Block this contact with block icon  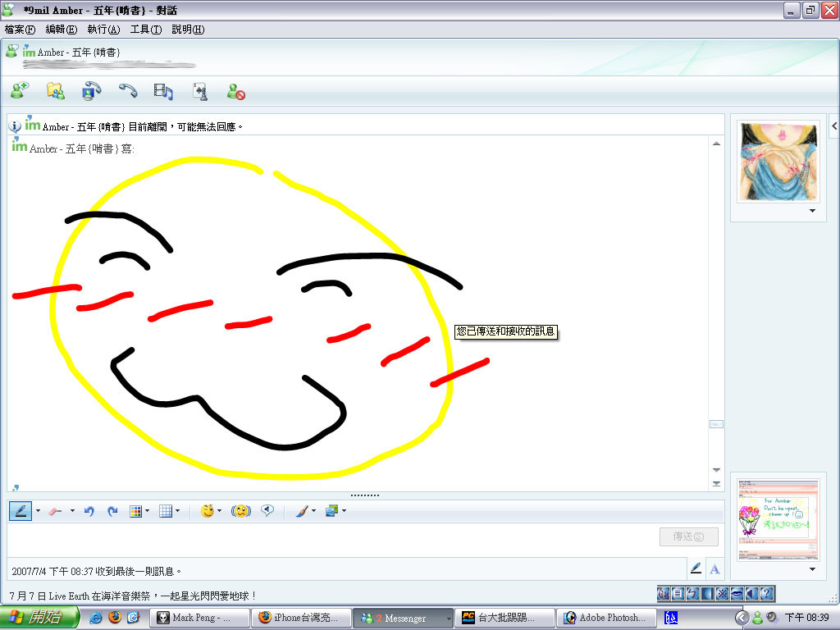pos(235,92)
